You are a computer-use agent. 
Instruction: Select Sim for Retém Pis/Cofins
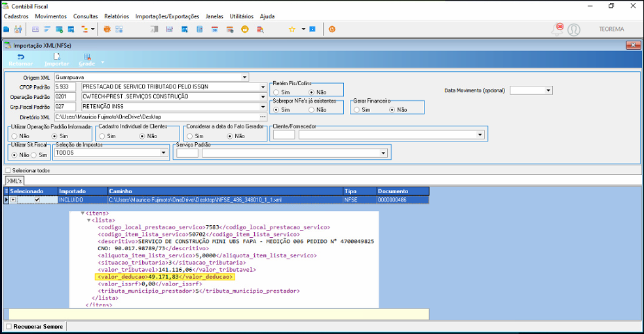[x=276, y=92]
